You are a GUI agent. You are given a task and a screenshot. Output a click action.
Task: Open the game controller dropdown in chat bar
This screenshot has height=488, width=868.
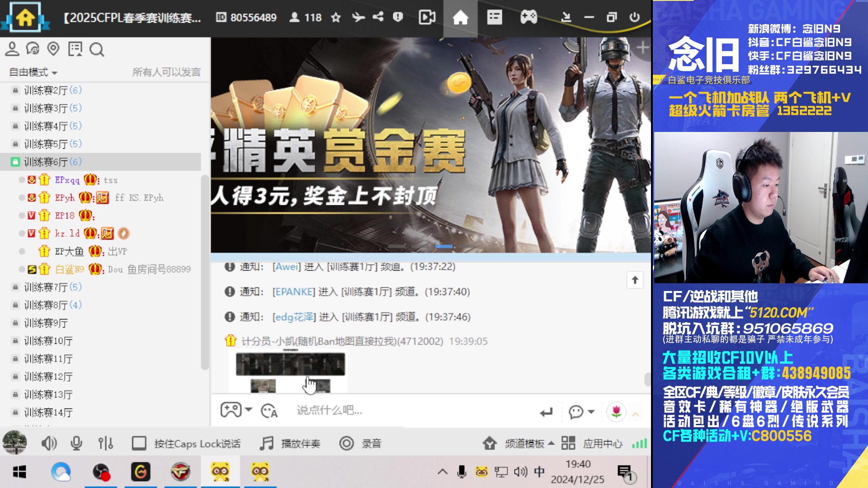pos(236,410)
